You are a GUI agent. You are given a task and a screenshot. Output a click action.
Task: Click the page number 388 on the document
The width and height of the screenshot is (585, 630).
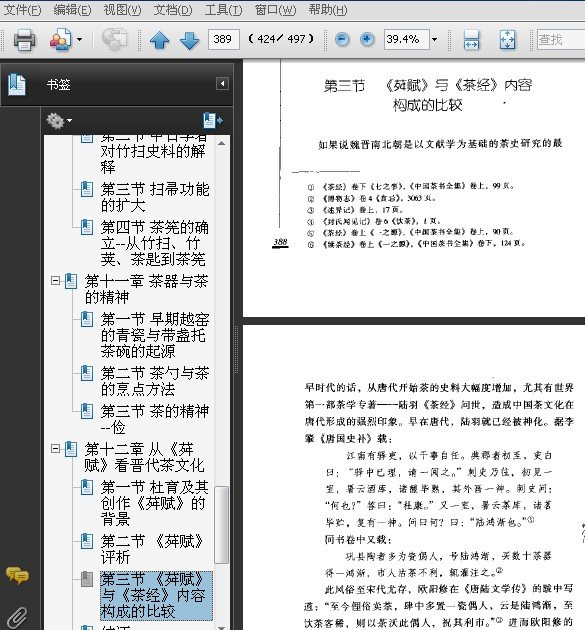280,242
